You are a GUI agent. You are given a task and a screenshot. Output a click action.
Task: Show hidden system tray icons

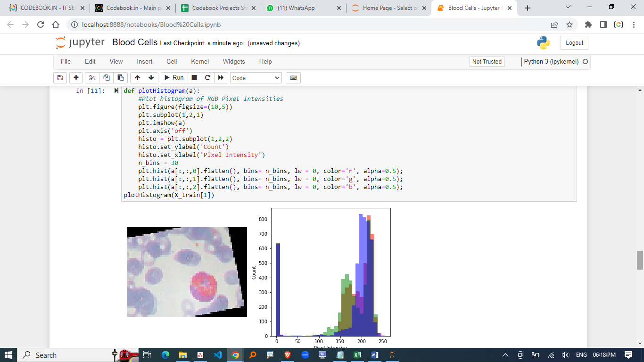[505, 355]
